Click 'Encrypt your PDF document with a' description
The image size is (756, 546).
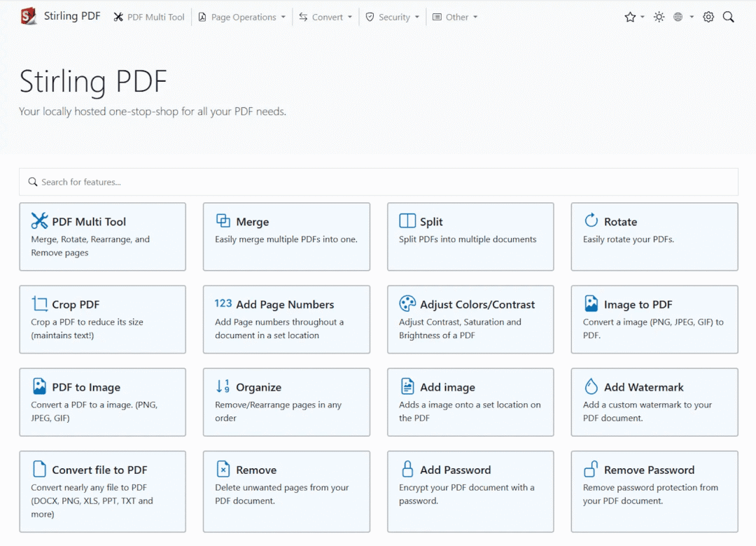[467, 487]
